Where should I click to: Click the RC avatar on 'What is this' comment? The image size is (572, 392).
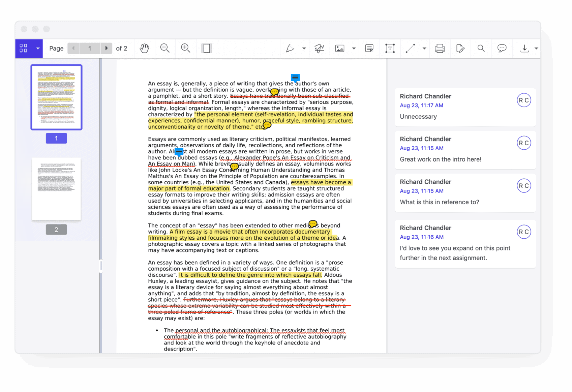pyautogui.click(x=524, y=186)
